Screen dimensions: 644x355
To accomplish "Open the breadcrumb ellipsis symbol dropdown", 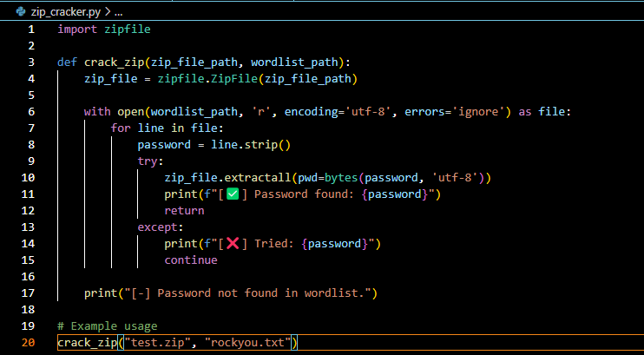I will [x=118, y=12].
